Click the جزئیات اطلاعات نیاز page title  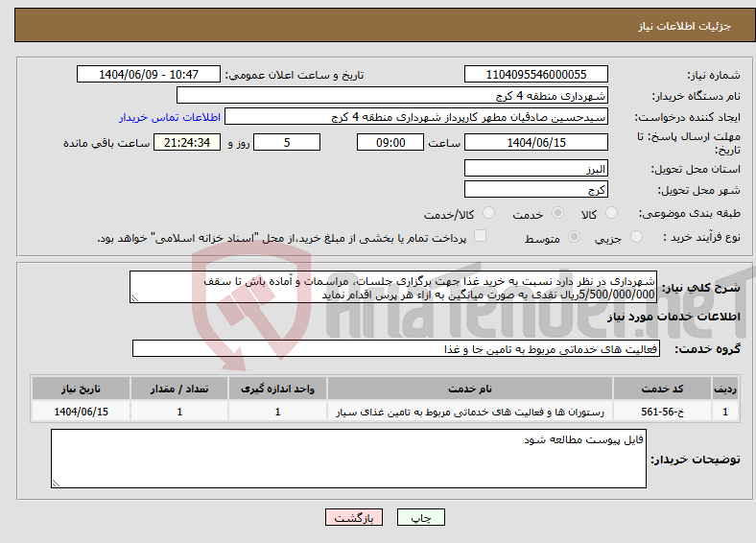pyautogui.click(x=685, y=26)
